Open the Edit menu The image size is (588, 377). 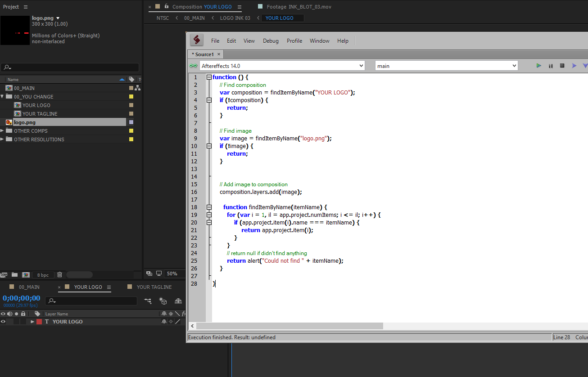(231, 40)
